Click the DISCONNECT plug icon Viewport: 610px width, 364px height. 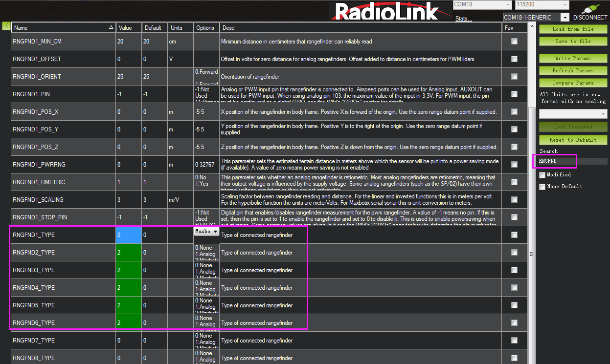[x=589, y=8]
